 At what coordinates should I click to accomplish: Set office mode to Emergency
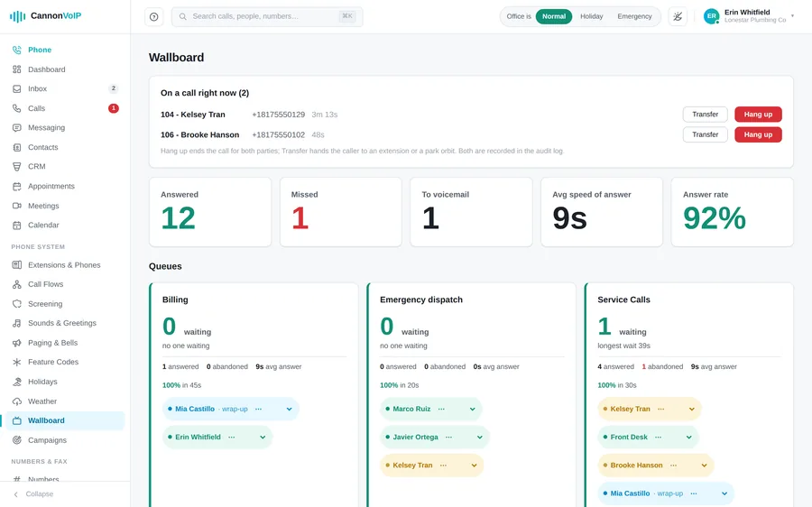[x=634, y=16]
